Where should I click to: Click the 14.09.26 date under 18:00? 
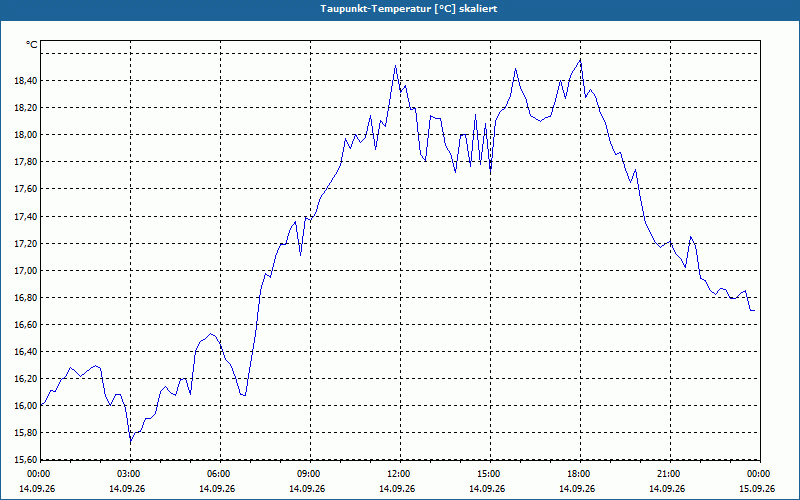(577, 488)
